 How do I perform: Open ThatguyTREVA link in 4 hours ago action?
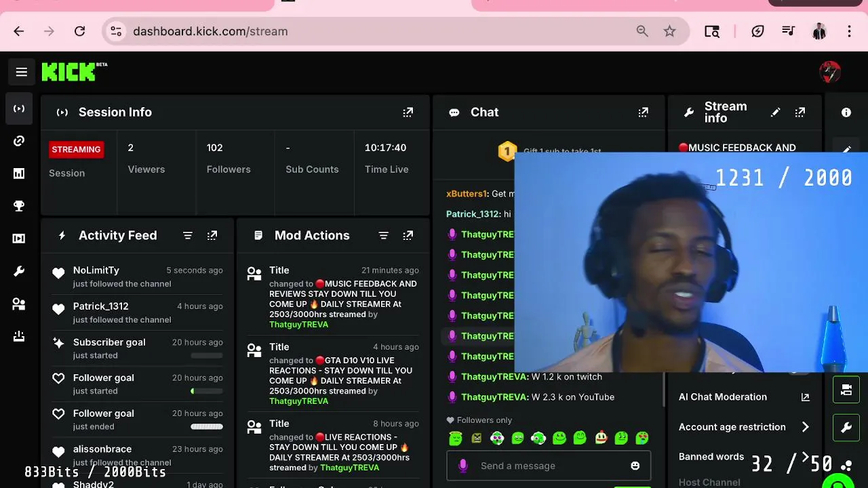point(298,401)
